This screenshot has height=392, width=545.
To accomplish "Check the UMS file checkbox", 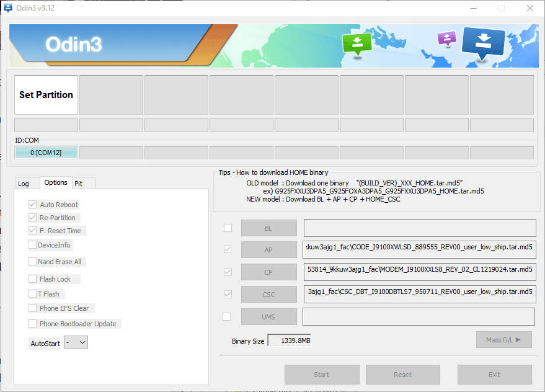I will pyautogui.click(x=227, y=317).
